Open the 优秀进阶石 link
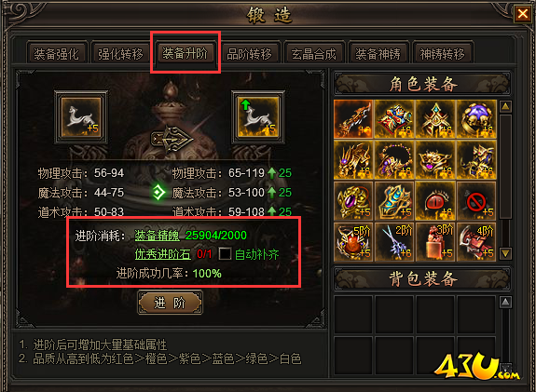 163,254
